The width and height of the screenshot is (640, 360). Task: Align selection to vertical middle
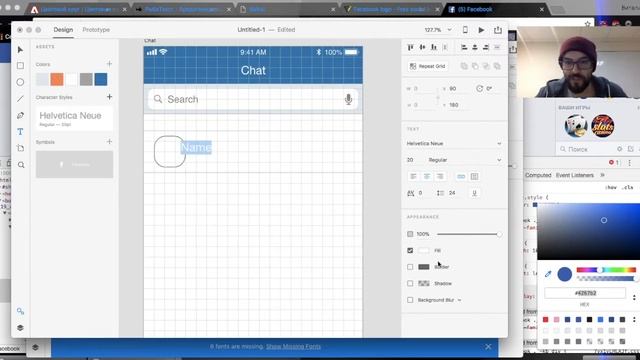click(422, 47)
